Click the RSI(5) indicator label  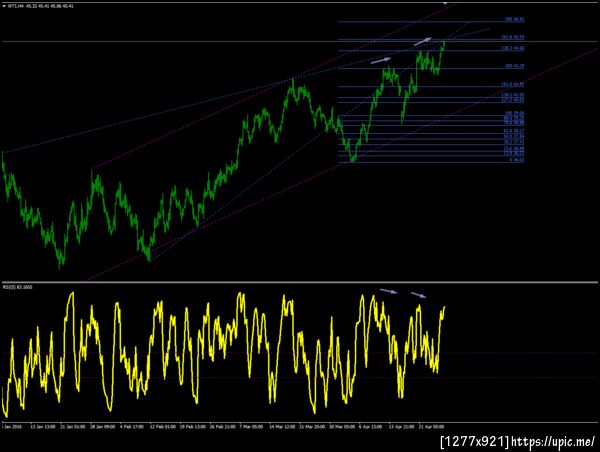click(x=18, y=287)
